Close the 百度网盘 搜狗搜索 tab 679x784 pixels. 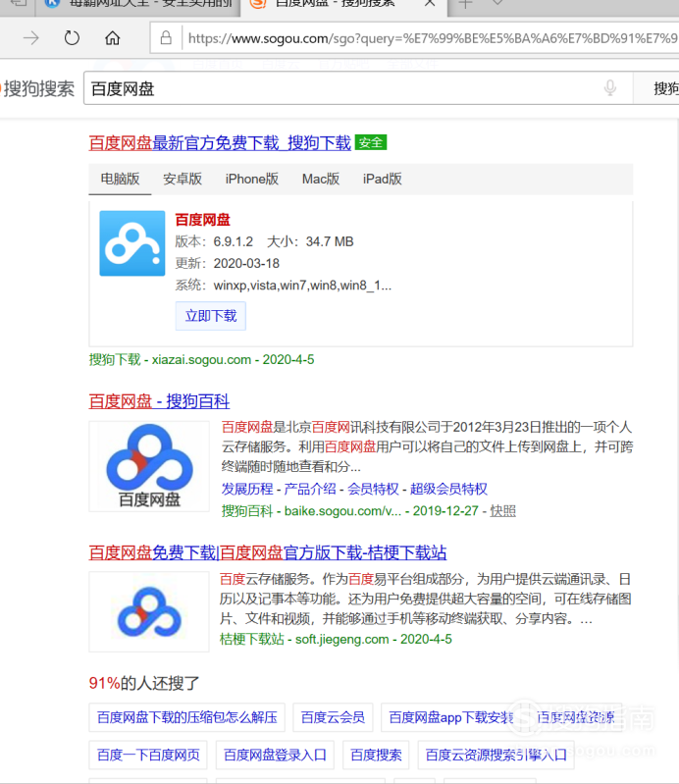point(430,4)
